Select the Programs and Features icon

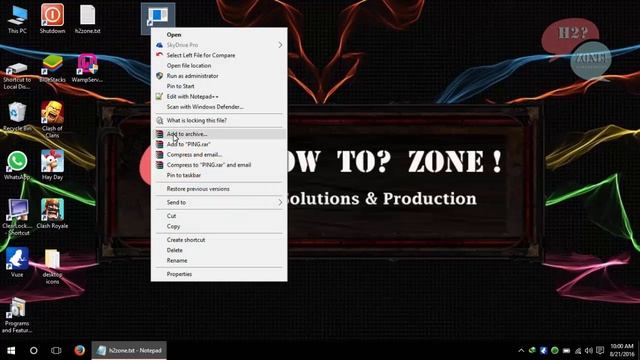click(x=17, y=315)
